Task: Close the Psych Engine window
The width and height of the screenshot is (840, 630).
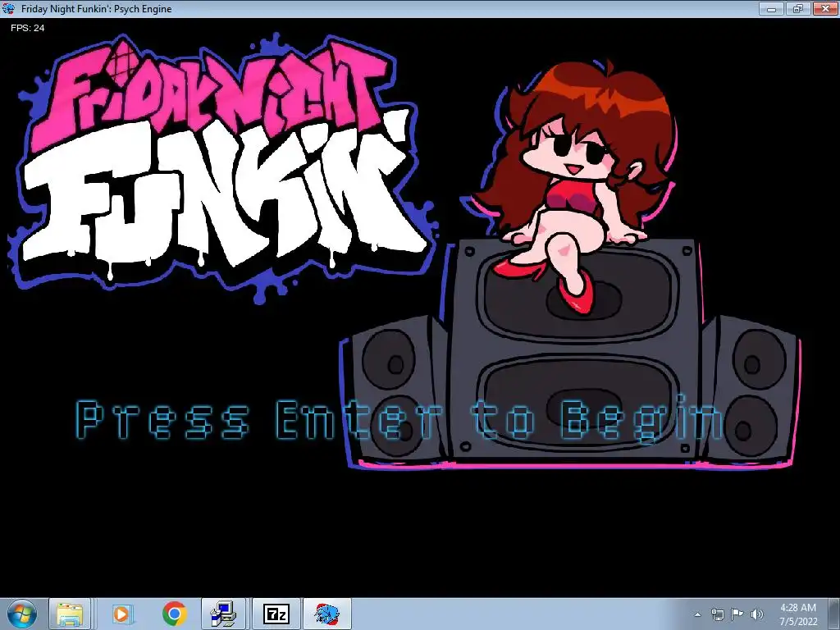Action: click(825, 8)
